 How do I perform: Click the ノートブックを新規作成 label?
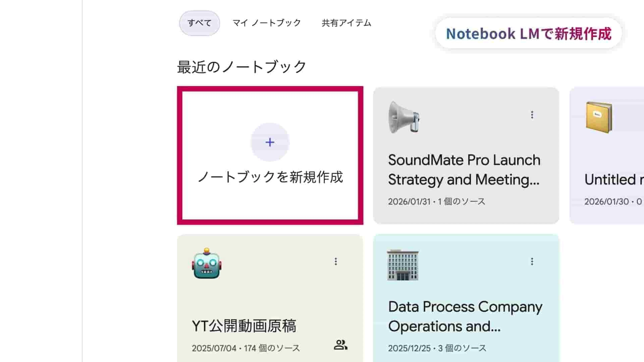pyautogui.click(x=270, y=177)
